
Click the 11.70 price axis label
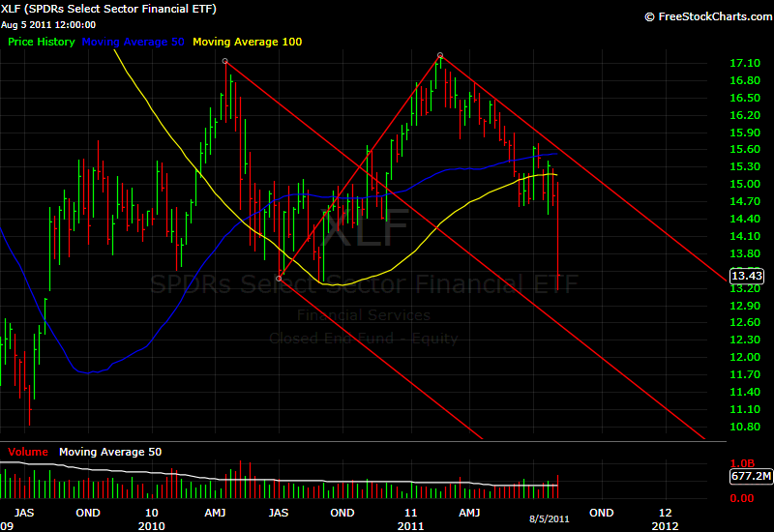745,374
